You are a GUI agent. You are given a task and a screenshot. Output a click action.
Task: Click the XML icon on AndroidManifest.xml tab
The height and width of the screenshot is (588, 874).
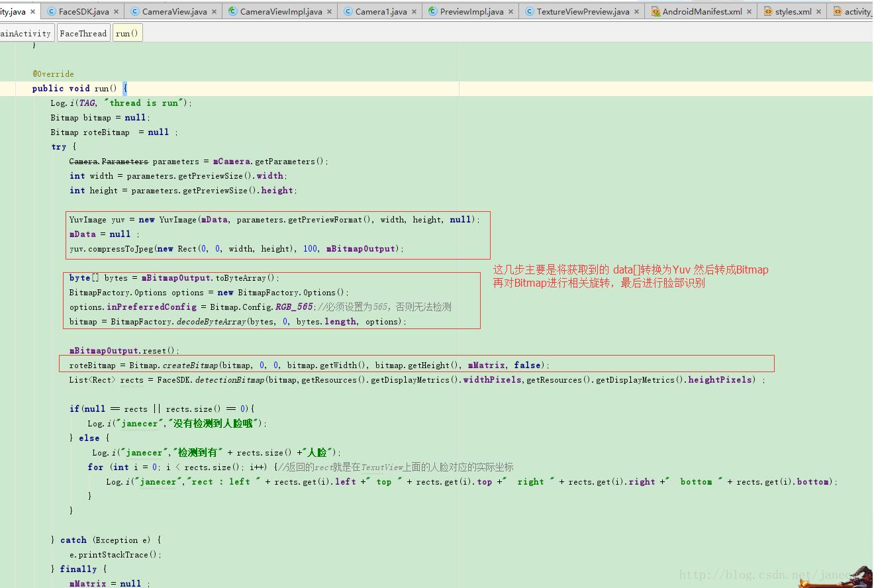pyautogui.click(x=656, y=11)
